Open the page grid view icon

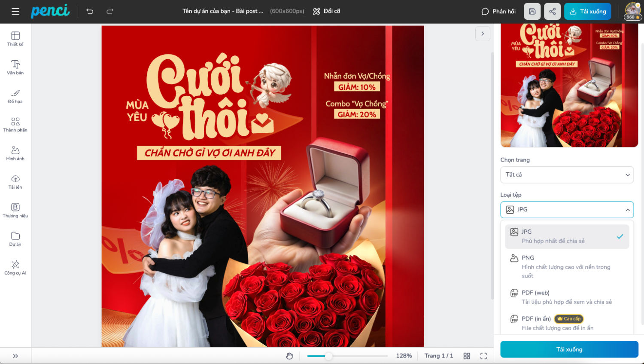coord(467,356)
